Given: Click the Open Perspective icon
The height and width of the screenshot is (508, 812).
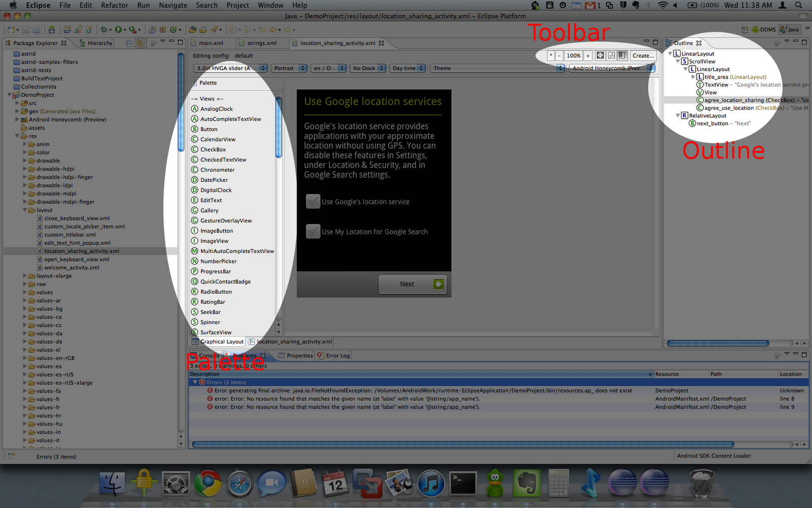Looking at the screenshot, I should pos(745,29).
